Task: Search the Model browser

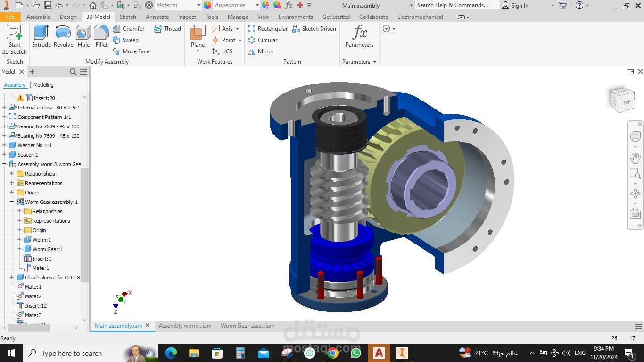Action: click(73, 72)
